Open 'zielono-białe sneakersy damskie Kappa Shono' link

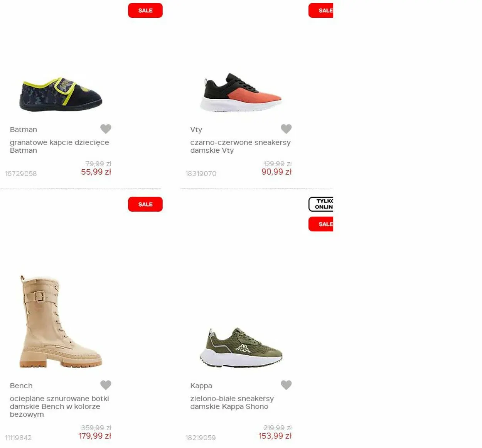pyautogui.click(x=232, y=403)
